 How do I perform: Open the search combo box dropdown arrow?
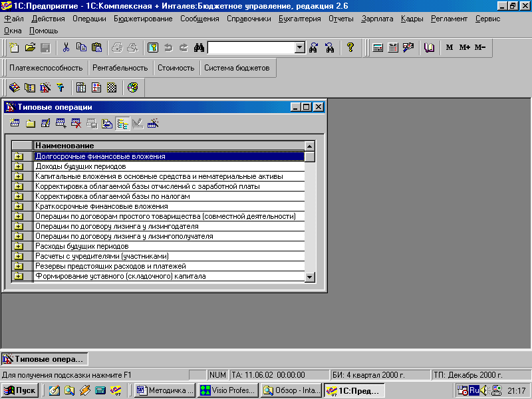click(x=300, y=47)
